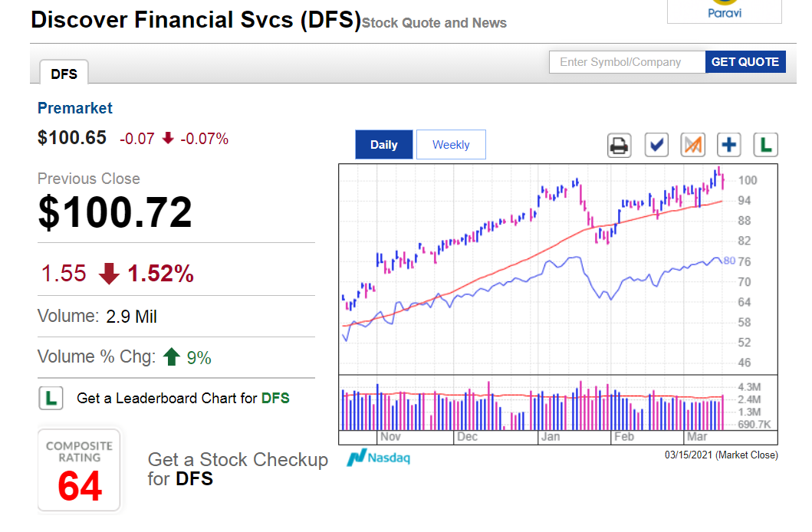Open the MarketSmith orange chart icon
This screenshot has height=532, width=812.
tap(693, 145)
